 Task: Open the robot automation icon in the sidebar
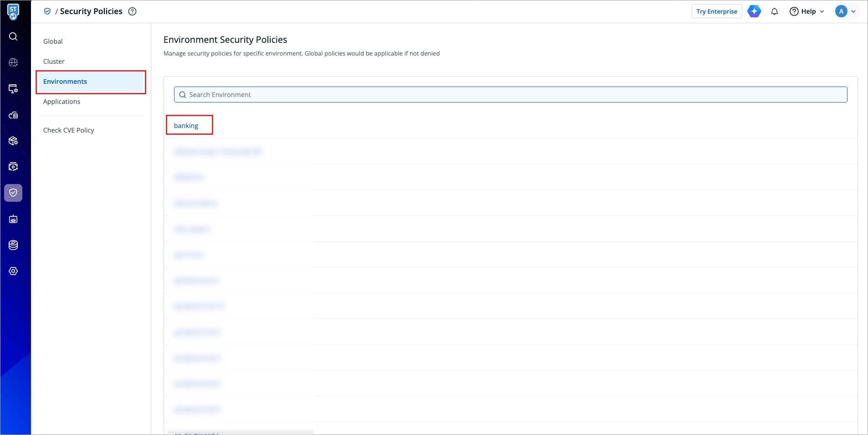[13, 219]
